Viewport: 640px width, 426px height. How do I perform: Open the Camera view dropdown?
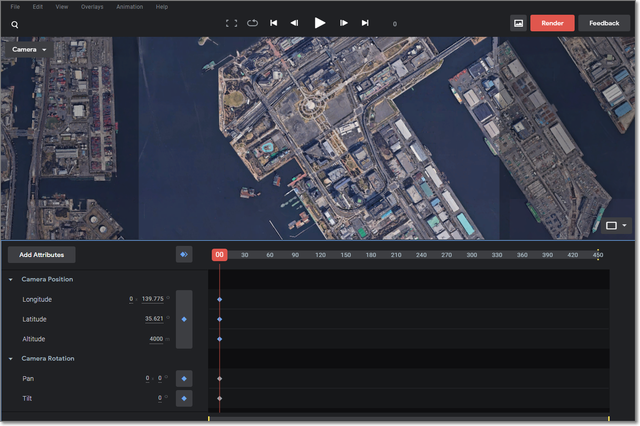point(30,48)
